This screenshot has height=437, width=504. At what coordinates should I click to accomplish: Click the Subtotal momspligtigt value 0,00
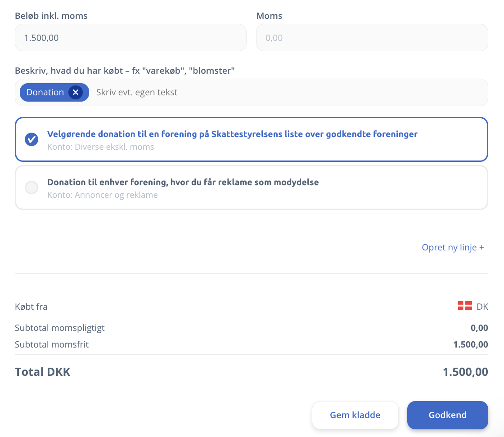point(479,328)
